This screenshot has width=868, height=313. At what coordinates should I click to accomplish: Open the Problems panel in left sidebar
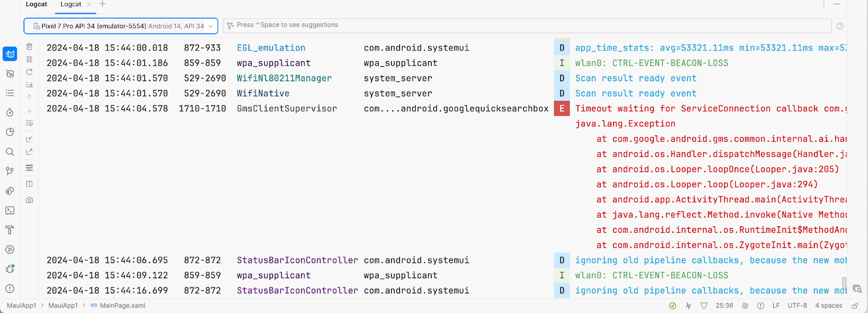[10, 289]
